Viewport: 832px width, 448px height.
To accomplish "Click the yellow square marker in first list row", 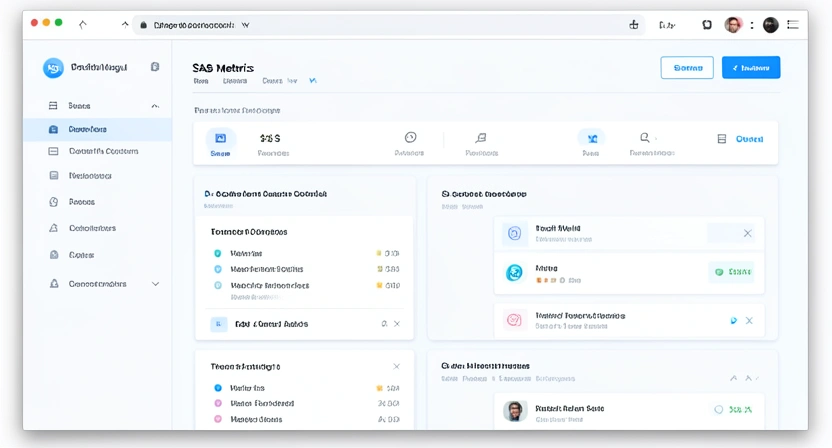I will pos(379,253).
